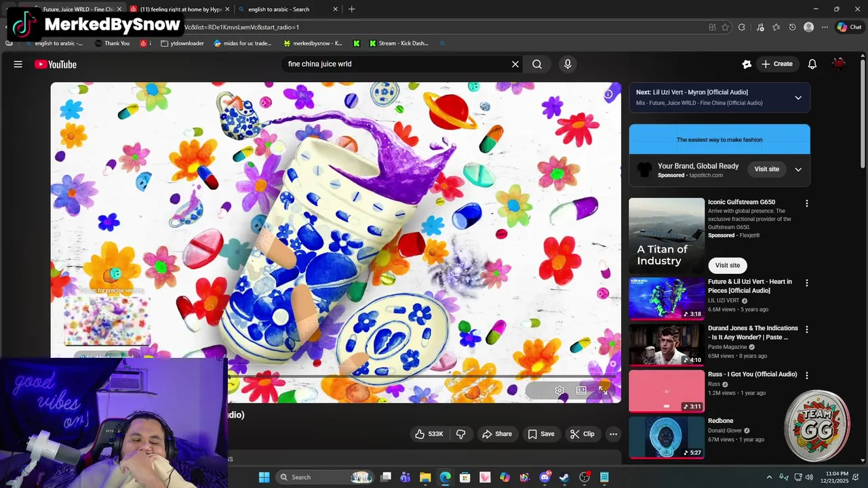This screenshot has height=488, width=868.
Task: Create a Clip of the video
Action: pyautogui.click(x=582, y=434)
